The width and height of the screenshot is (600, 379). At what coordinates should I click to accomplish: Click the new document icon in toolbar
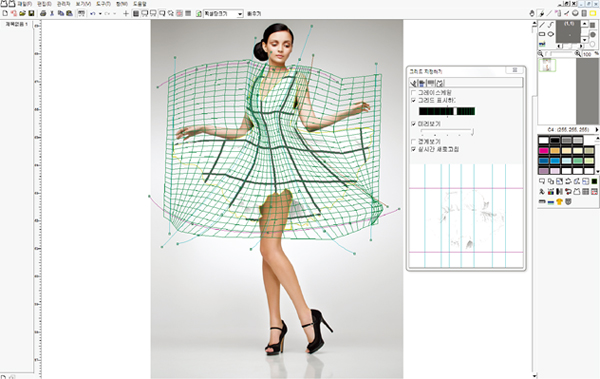tap(5, 13)
